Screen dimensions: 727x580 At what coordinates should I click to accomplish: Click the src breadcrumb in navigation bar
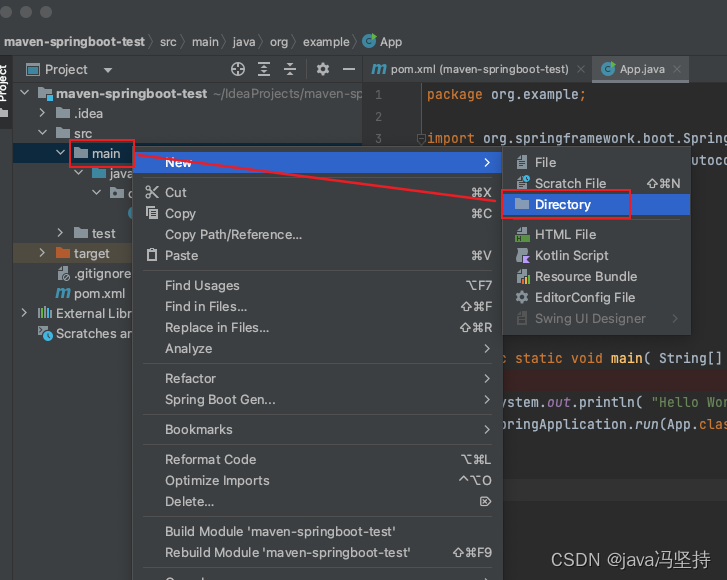click(x=168, y=42)
